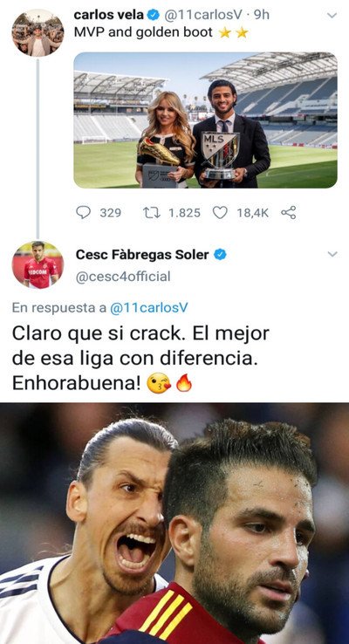This screenshot has width=349, height=644.
Task: Click the 18,4K likes count
Action: click(x=252, y=213)
